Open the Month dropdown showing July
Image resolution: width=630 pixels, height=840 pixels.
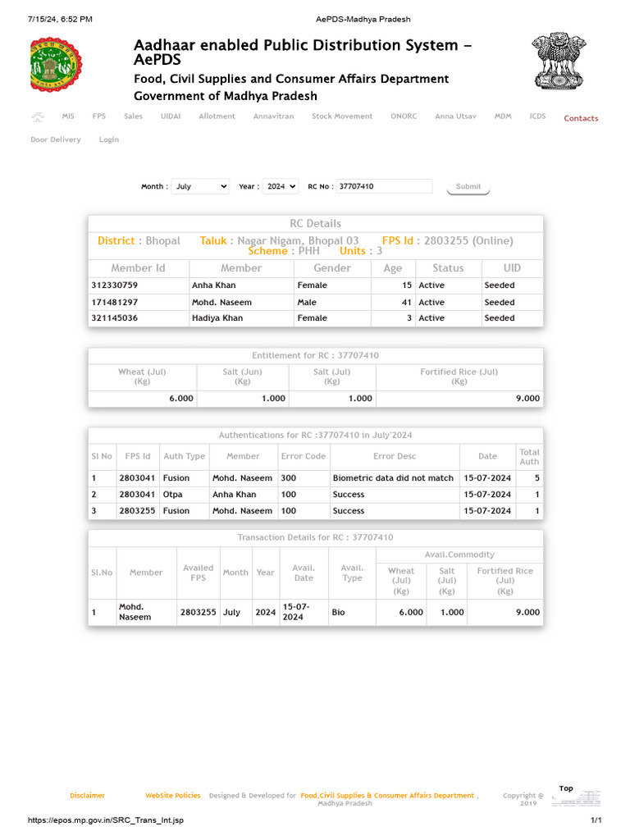pyautogui.click(x=200, y=186)
